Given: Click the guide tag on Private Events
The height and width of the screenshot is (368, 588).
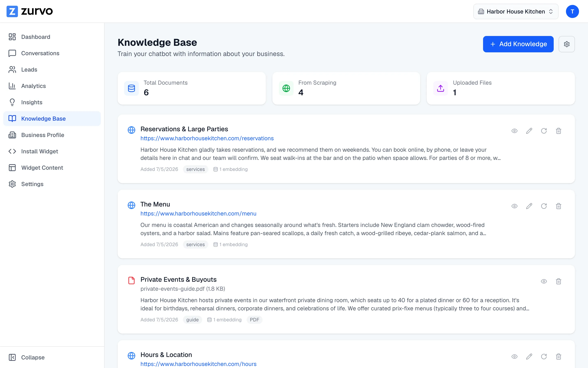Looking at the screenshot, I should tap(193, 320).
